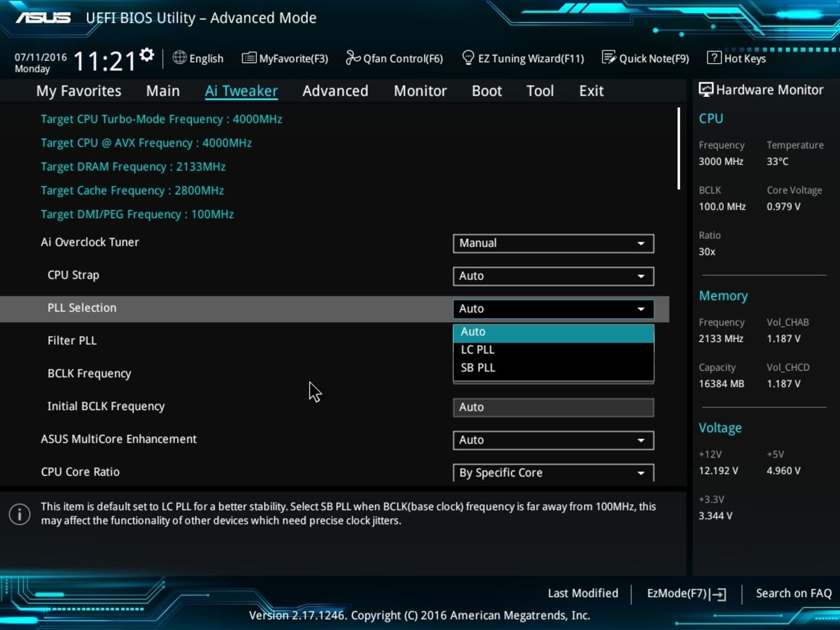Image resolution: width=840 pixels, height=630 pixels.
Task: Click the 4.960 V reading
Action: 784,471
